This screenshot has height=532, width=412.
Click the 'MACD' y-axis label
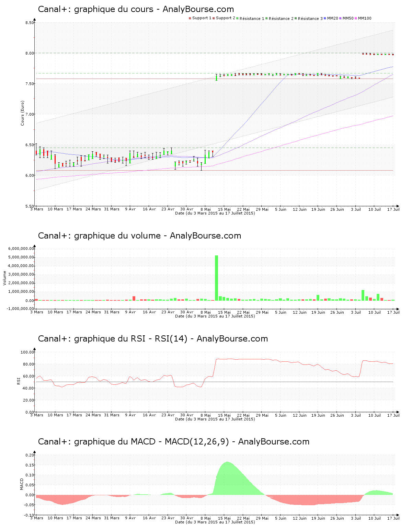pyautogui.click(x=22, y=484)
